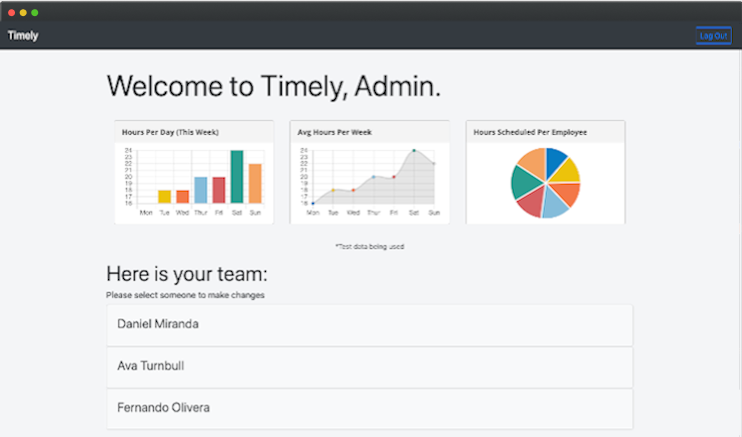Click the Hours Per Day chart header

(x=170, y=132)
